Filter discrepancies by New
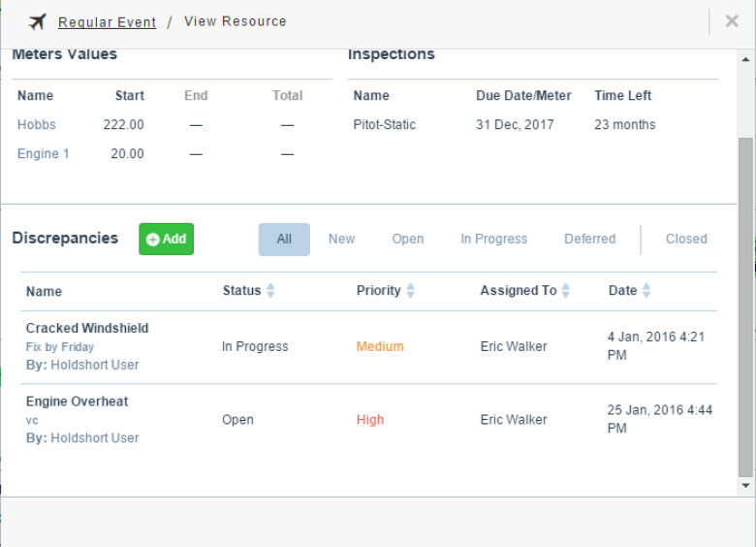Screen dimensions: 756x547 point(342,239)
